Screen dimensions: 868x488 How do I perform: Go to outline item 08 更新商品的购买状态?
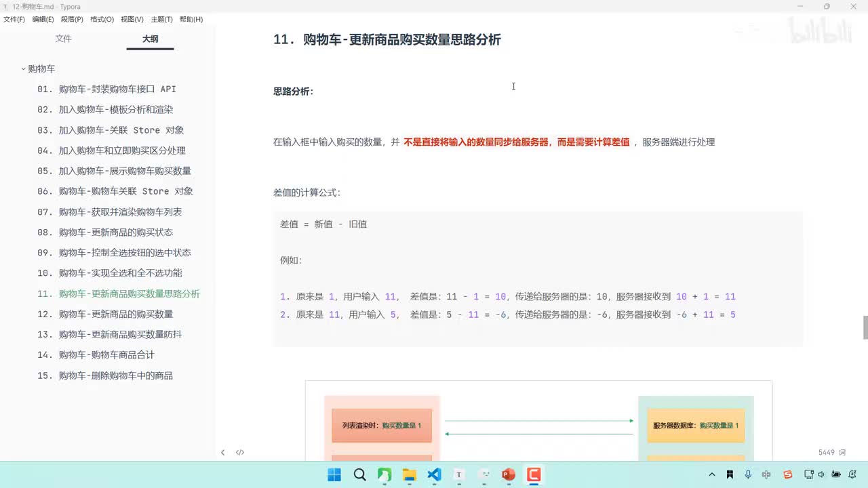(x=105, y=232)
